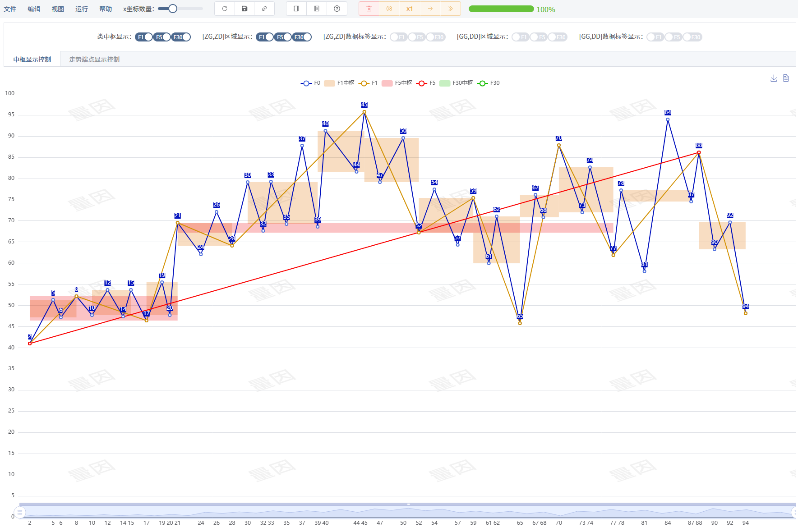Toggle F1 switch for 类中枢显示

[x=144, y=37]
